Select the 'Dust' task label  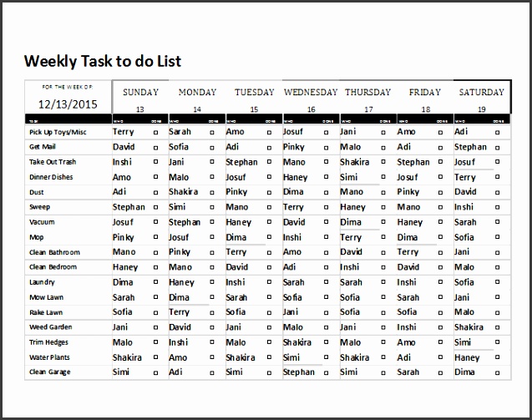point(36,192)
